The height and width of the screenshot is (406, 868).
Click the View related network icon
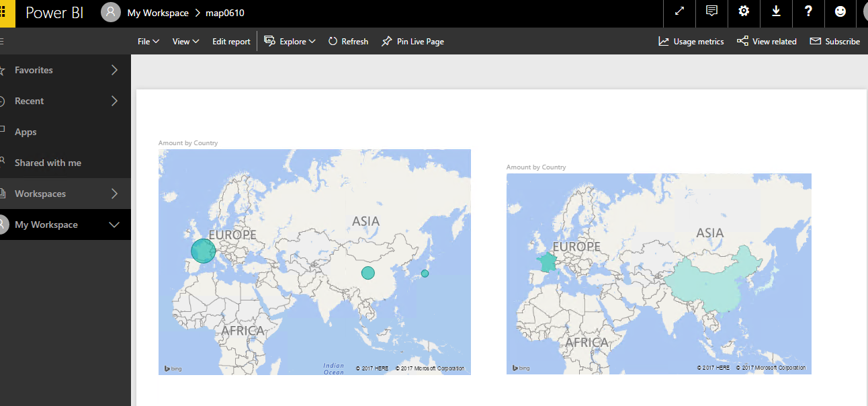[x=742, y=41]
